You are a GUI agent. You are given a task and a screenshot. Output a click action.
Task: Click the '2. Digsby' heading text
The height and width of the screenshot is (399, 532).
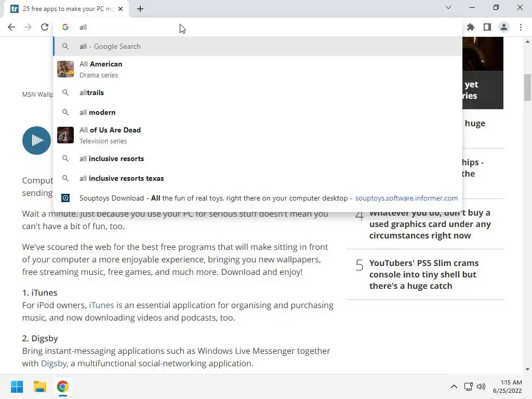(x=40, y=338)
